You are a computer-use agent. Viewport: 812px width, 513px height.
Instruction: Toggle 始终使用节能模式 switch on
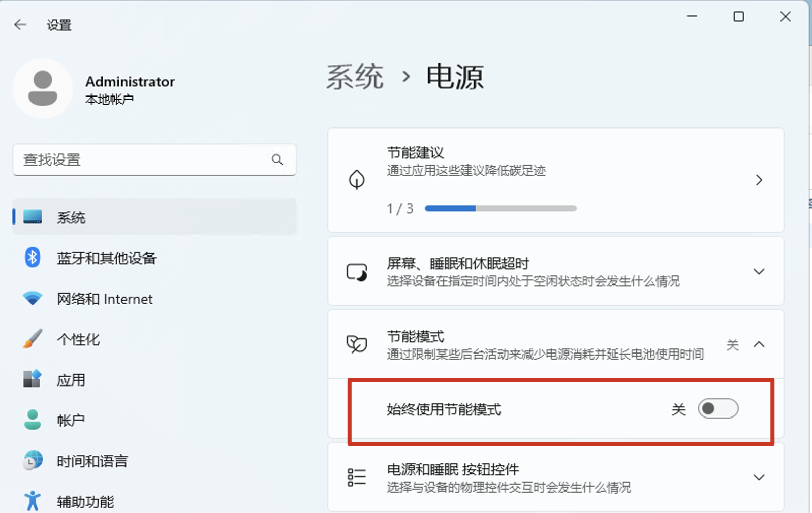coord(717,409)
